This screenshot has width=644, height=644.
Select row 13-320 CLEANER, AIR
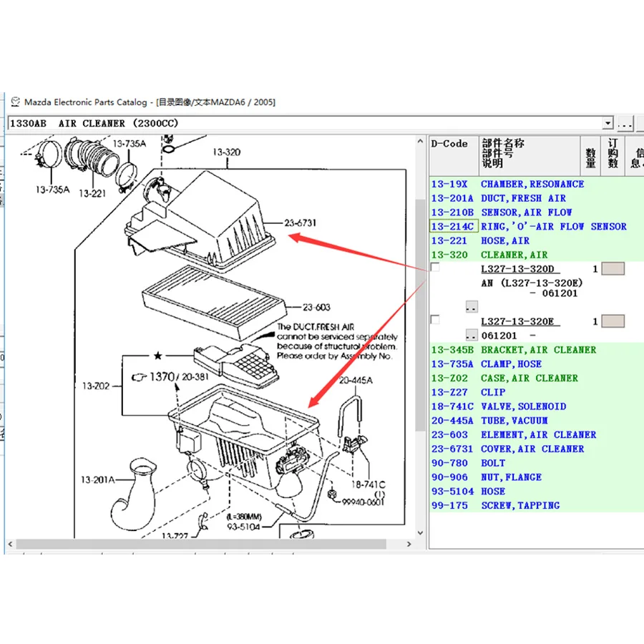pyautogui.click(x=537, y=255)
